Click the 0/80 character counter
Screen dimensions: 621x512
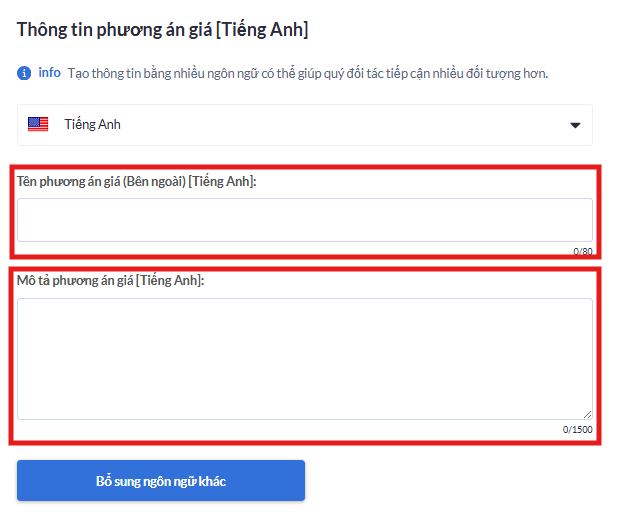583,251
